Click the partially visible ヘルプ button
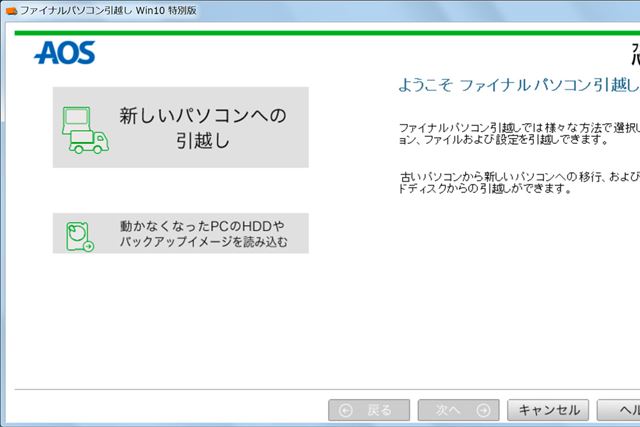Screen dimensions: 640x427 (618, 410)
